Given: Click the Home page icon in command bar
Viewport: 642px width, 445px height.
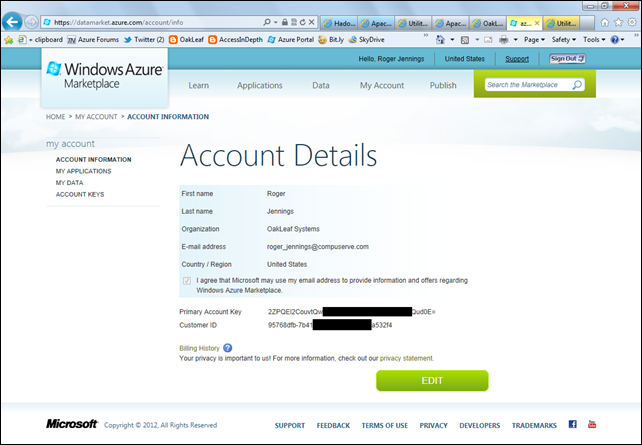Looking at the screenshot, I should click(x=440, y=40).
